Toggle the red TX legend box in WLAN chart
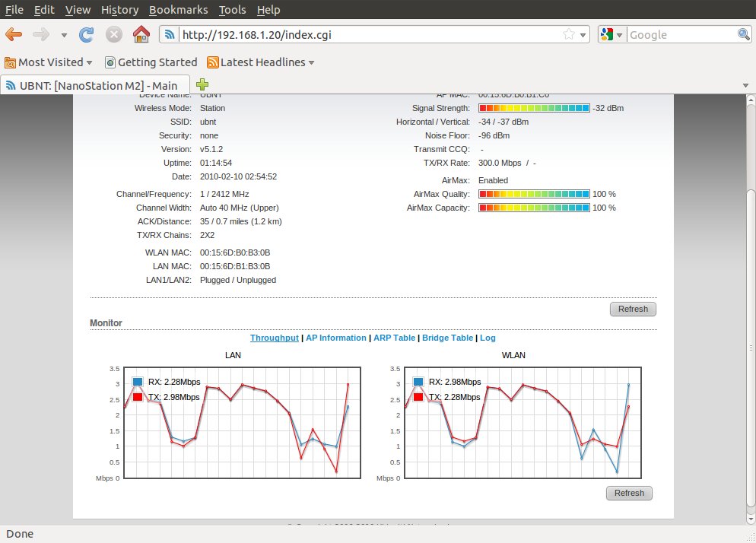756x543 pixels. click(419, 397)
